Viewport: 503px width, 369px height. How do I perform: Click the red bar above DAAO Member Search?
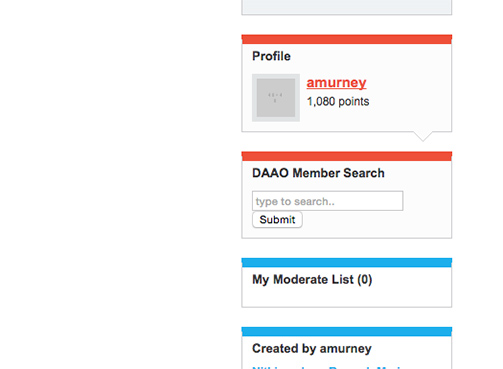[347, 156]
